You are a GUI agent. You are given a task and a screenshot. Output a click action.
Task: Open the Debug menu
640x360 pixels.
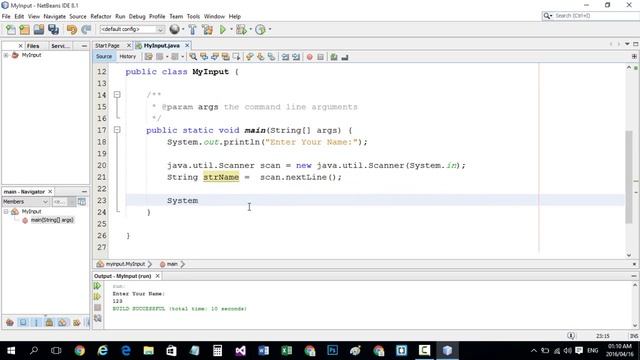click(137, 16)
